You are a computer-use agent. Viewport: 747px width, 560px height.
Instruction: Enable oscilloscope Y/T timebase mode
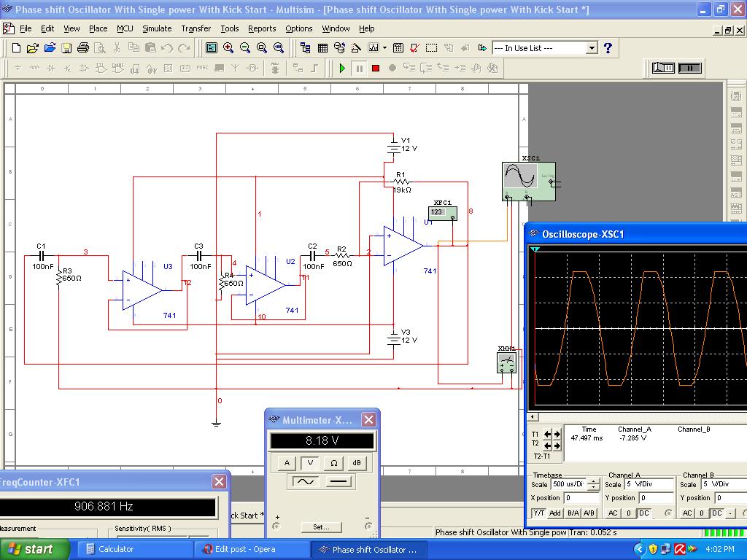click(539, 513)
